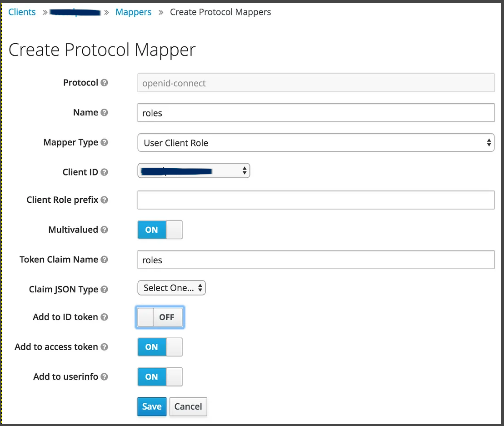Open the Mappers breadcrumb link
Viewport: 504px width, 426px height.
point(134,12)
